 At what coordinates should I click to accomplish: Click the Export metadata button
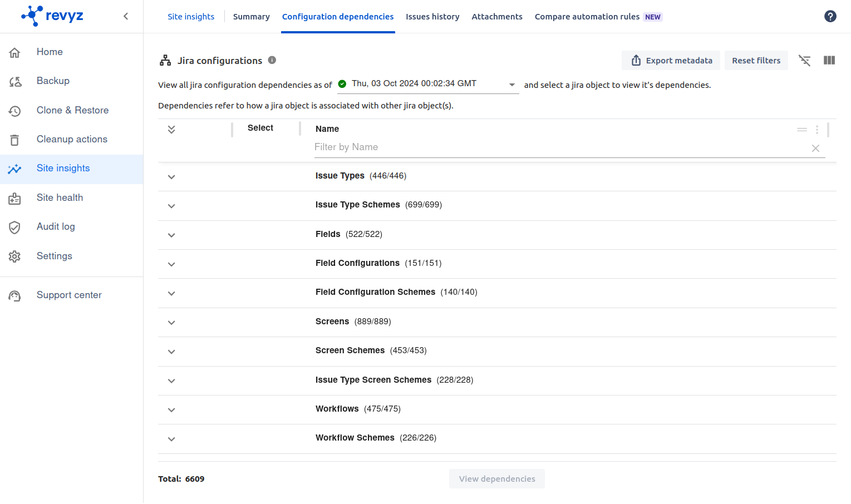click(x=671, y=60)
